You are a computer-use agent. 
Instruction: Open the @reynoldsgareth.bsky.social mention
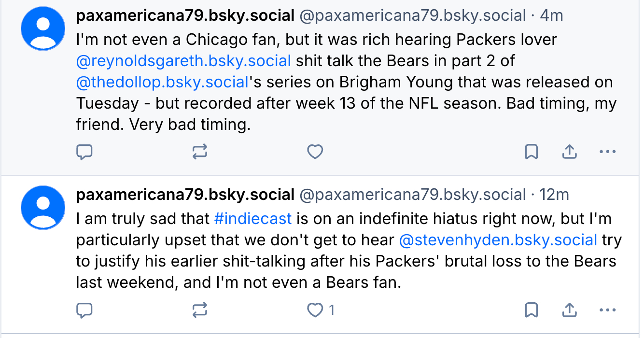click(183, 61)
